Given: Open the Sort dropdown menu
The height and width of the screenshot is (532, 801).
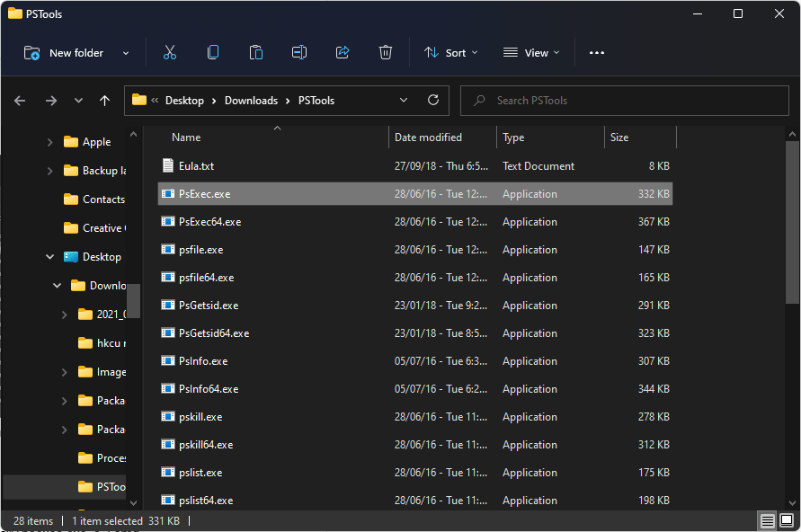Looking at the screenshot, I should (x=451, y=53).
